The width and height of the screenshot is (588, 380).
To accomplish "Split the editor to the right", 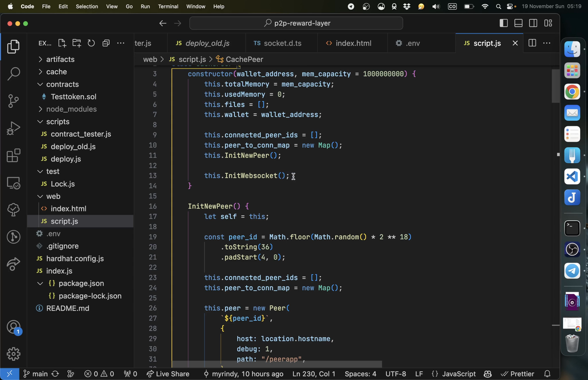I will (x=532, y=43).
